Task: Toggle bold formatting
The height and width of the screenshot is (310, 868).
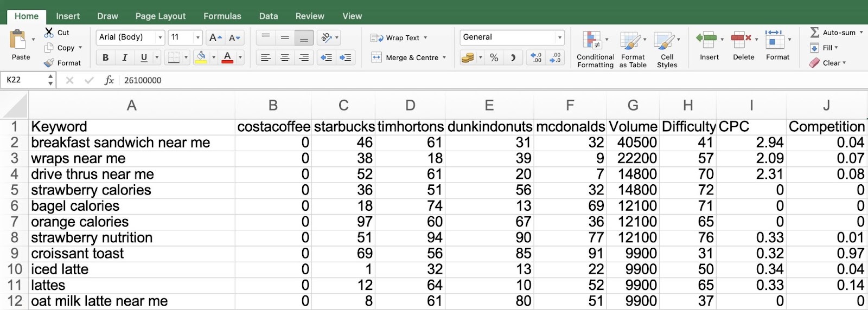Action: point(105,57)
